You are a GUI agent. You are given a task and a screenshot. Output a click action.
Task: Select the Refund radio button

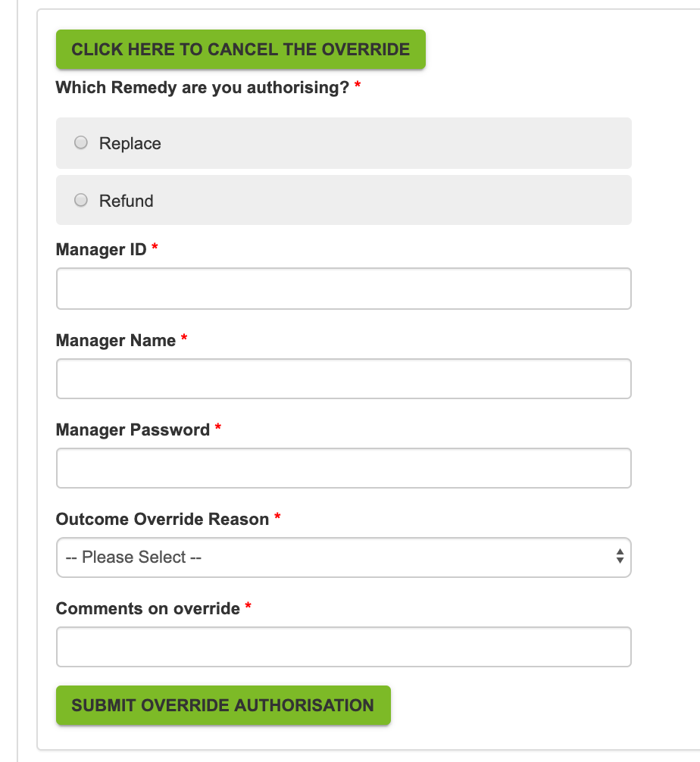pos(81,200)
